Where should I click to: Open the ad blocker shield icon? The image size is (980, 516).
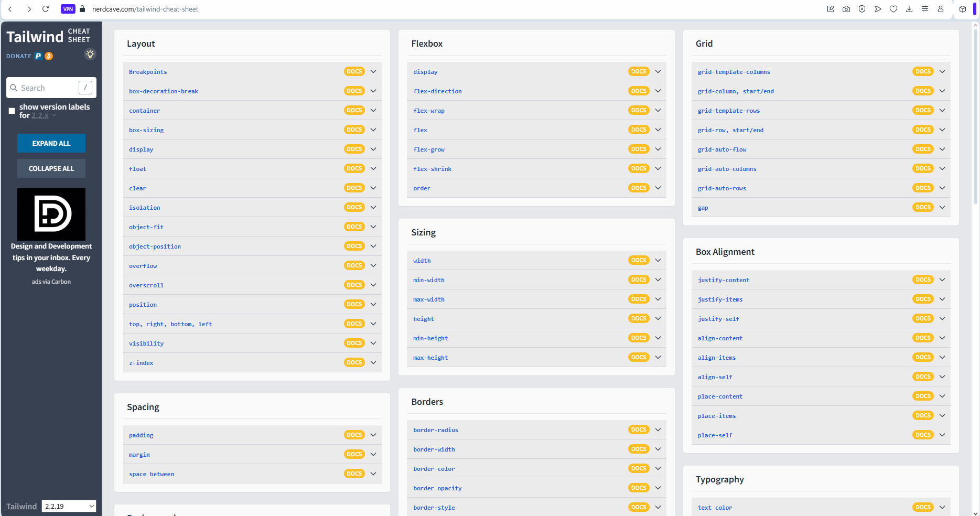[x=862, y=9]
